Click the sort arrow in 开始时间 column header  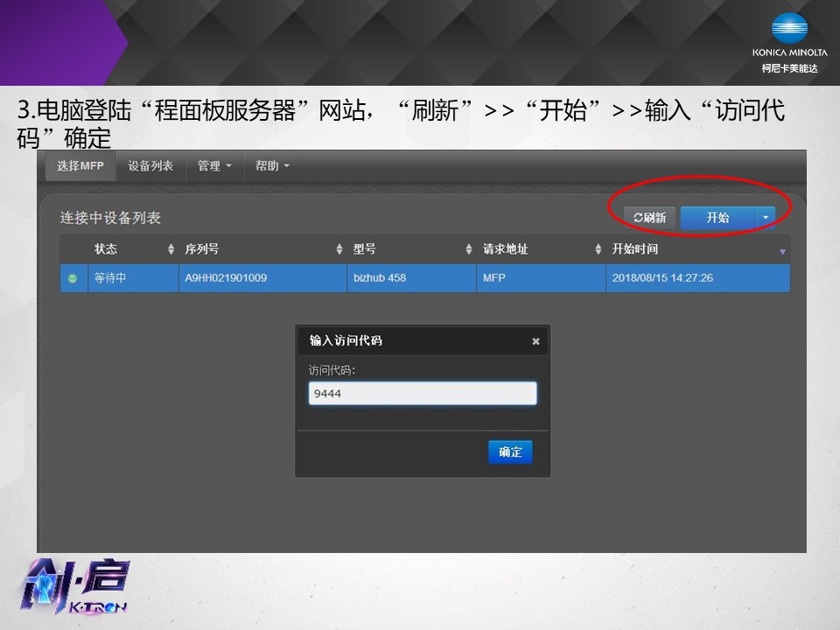point(782,251)
